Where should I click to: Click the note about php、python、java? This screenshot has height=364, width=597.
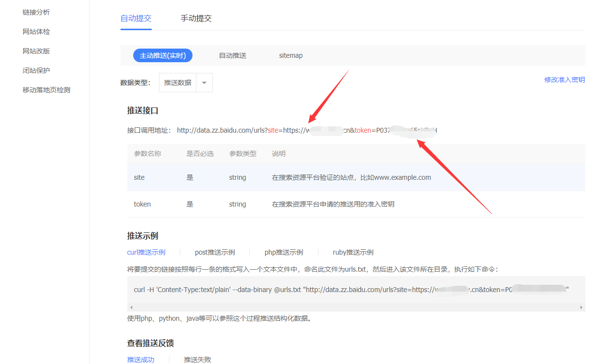coord(219,319)
